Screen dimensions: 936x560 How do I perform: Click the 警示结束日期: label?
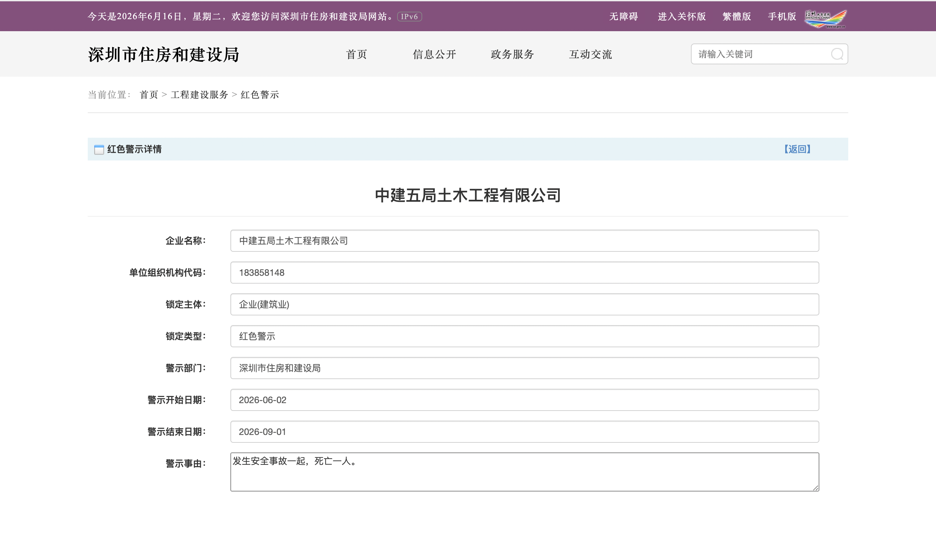177,432
